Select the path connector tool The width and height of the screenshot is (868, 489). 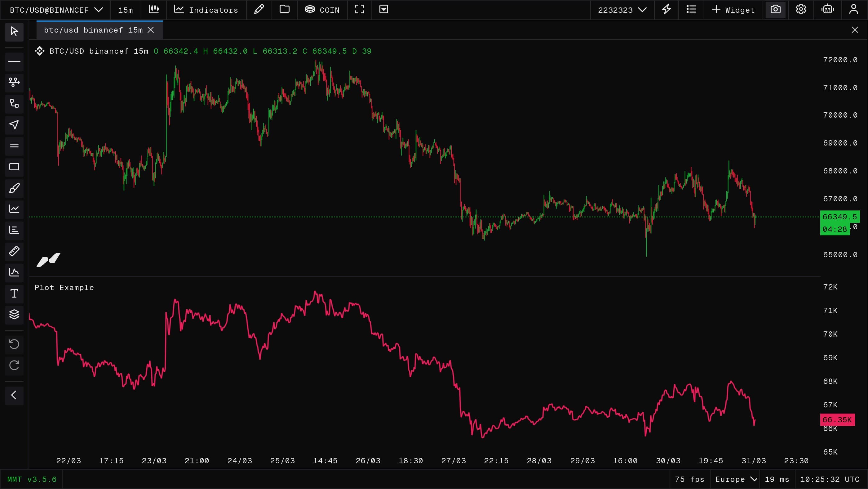(x=14, y=104)
